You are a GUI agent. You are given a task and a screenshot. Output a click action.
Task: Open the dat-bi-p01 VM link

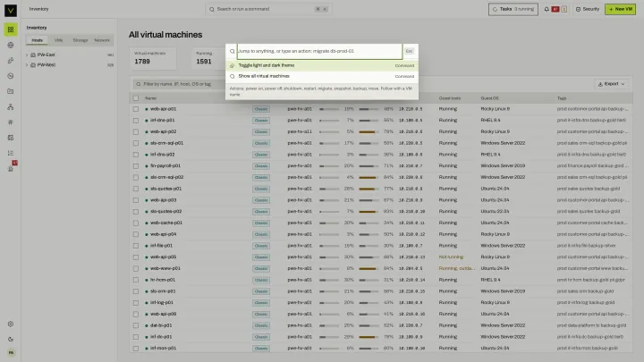tap(161, 325)
